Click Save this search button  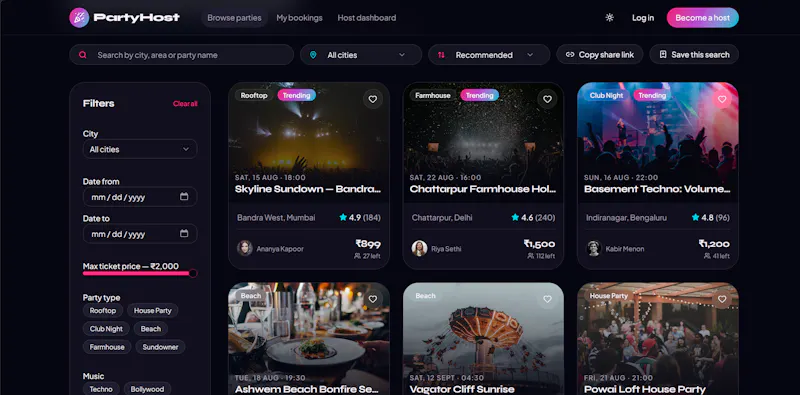pos(694,54)
